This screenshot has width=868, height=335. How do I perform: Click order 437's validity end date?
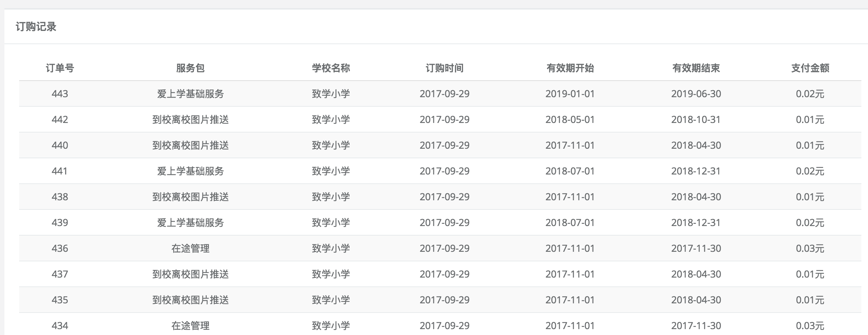tap(696, 274)
